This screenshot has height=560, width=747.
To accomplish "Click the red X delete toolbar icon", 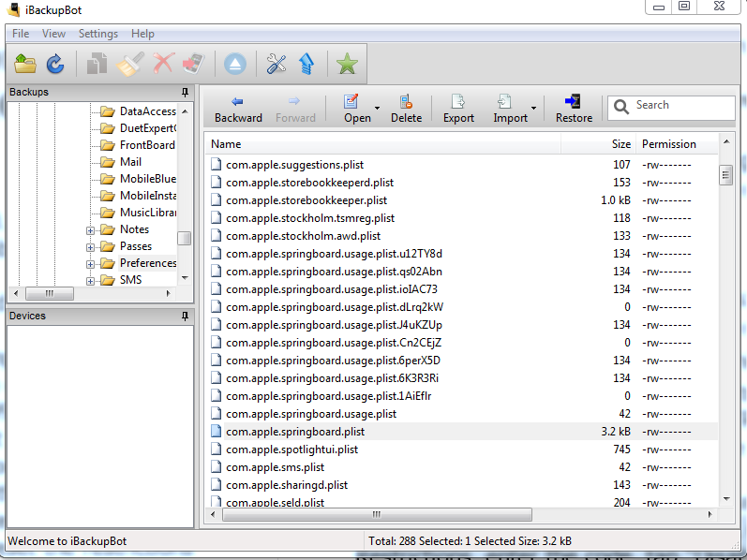I will point(163,64).
